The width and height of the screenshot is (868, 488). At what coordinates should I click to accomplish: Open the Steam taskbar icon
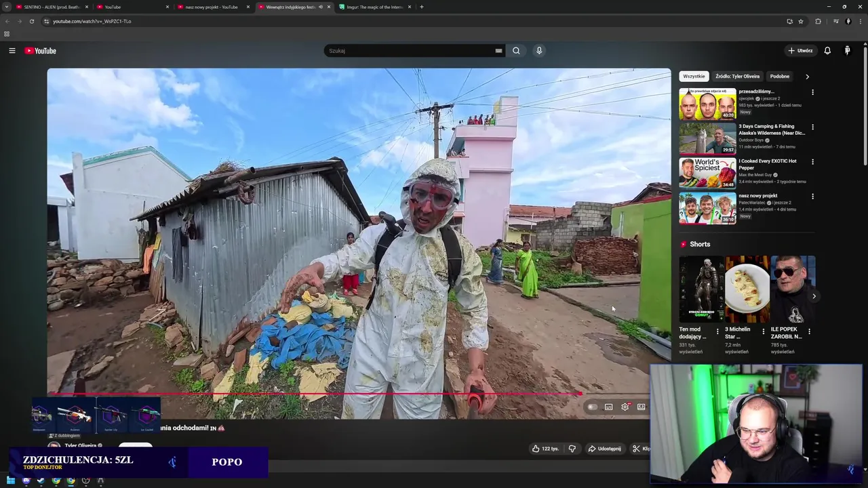[41, 481]
